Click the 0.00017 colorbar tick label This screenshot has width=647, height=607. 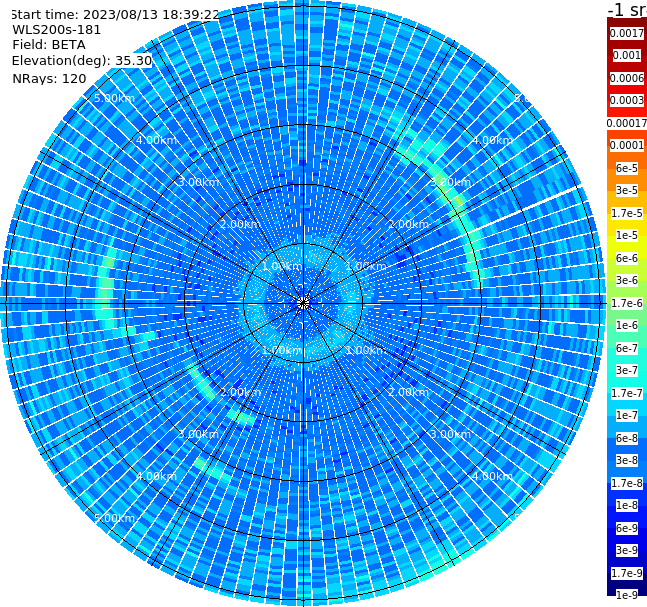click(627, 123)
